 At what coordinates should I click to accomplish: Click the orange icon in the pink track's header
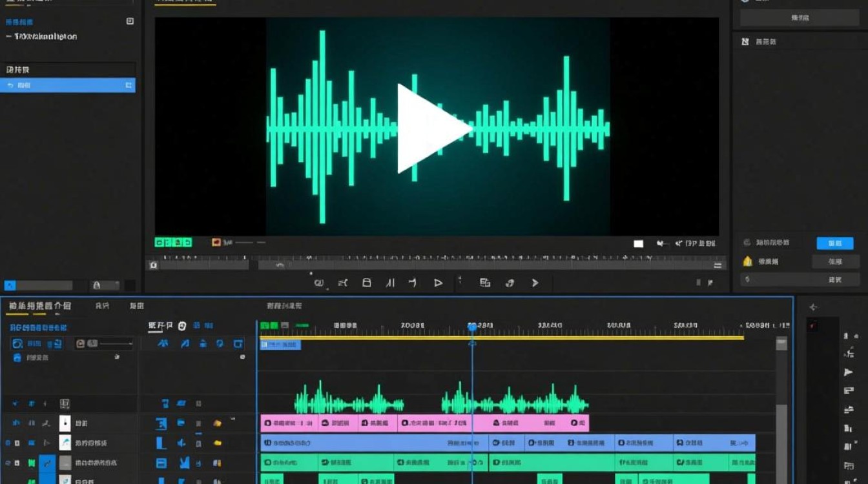[218, 423]
